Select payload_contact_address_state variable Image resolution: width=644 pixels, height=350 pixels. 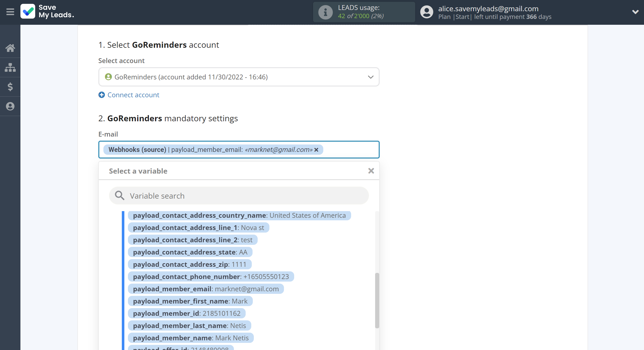pyautogui.click(x=190, y=252)
